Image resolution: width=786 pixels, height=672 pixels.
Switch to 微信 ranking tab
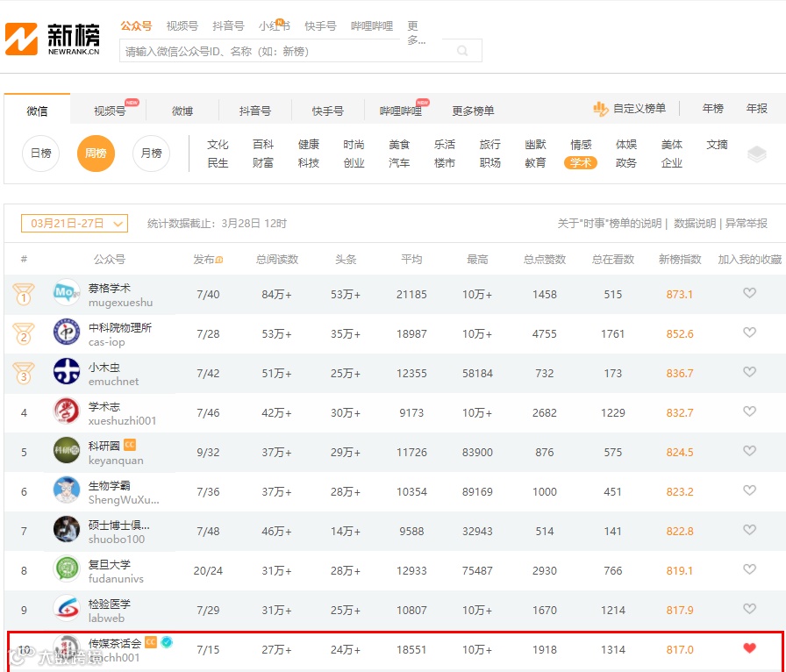coord(37,111)
